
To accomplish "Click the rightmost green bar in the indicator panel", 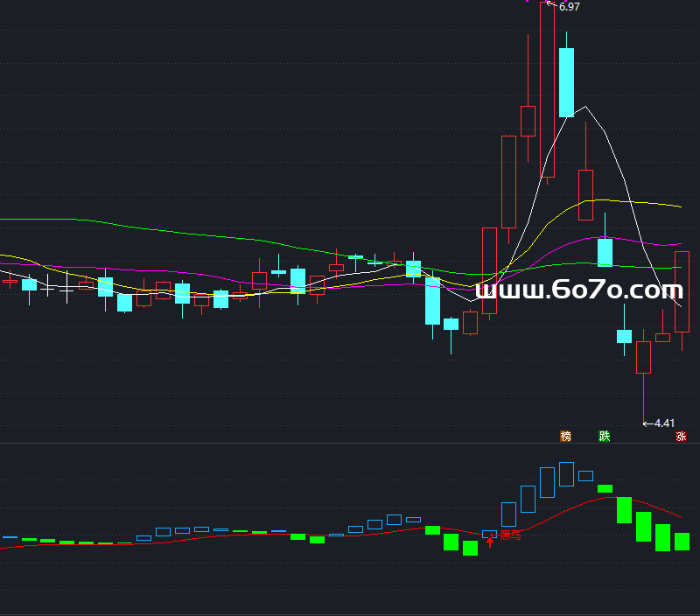I will [x=682, y=542].
